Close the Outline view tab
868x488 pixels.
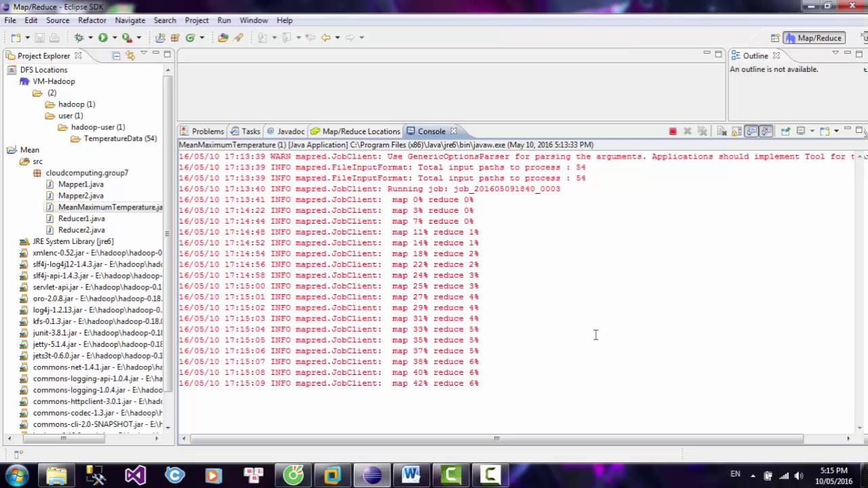coord(776,56)
